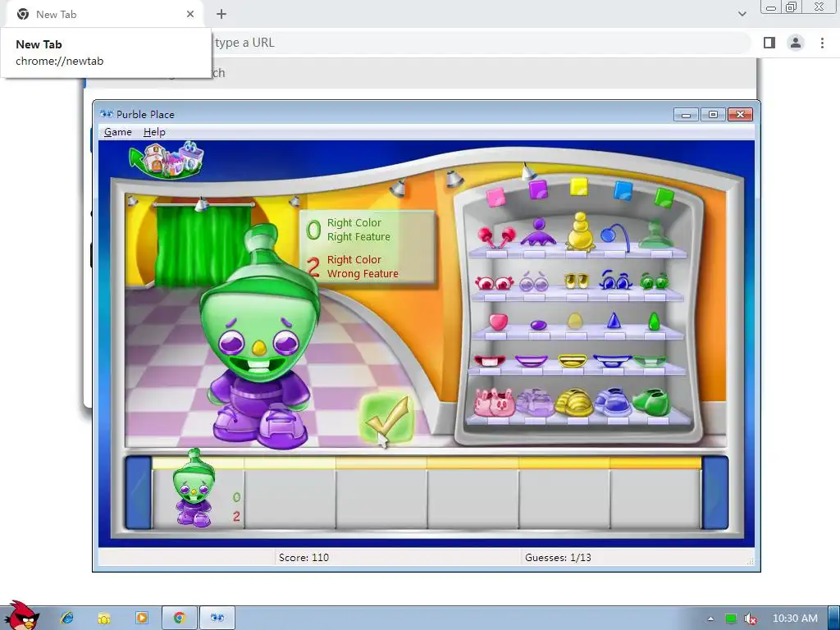
Task: Select the blue cone nose
Action: (x=614, y=321)
